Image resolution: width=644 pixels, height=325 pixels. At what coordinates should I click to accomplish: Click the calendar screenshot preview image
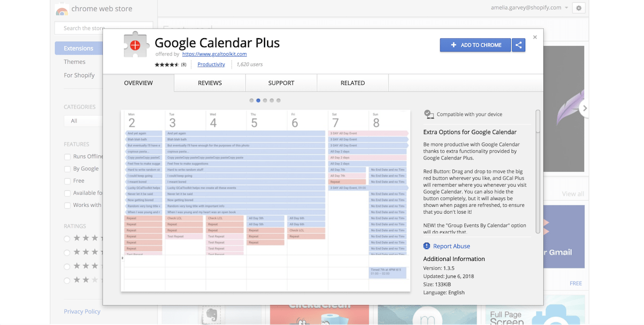click(266, 200)
